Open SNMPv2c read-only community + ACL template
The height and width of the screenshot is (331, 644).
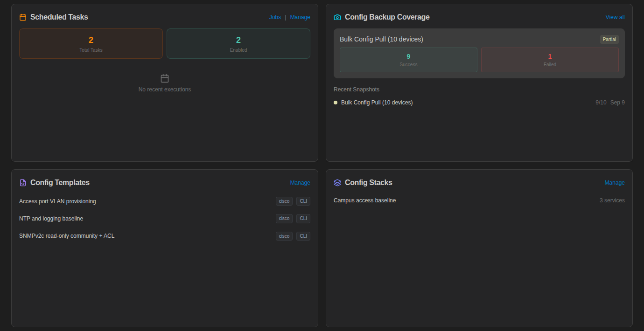tap(67, 236)
